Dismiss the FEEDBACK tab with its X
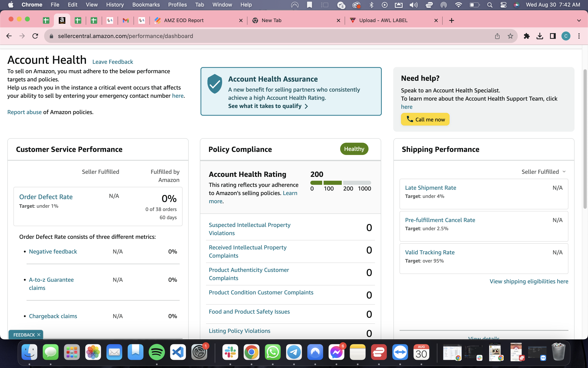Screen dimensions: 588x368 coord(39,335)
